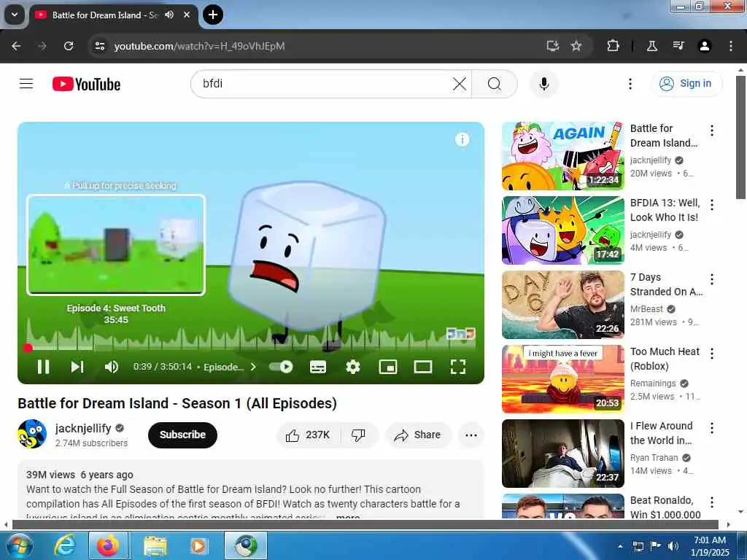
Task: Submit search with magnifier button
Action: (495, 84)
